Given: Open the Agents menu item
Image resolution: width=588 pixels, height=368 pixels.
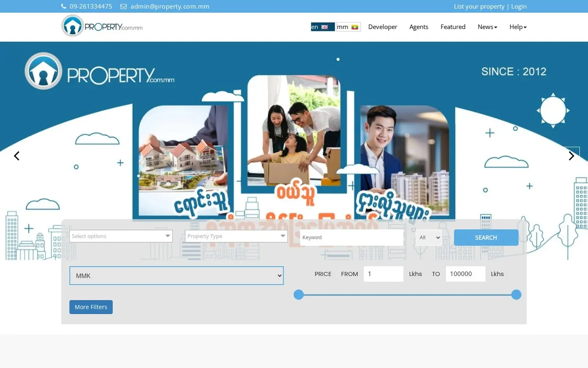Looking at the screenshot, I should click(x=419, y=27).
